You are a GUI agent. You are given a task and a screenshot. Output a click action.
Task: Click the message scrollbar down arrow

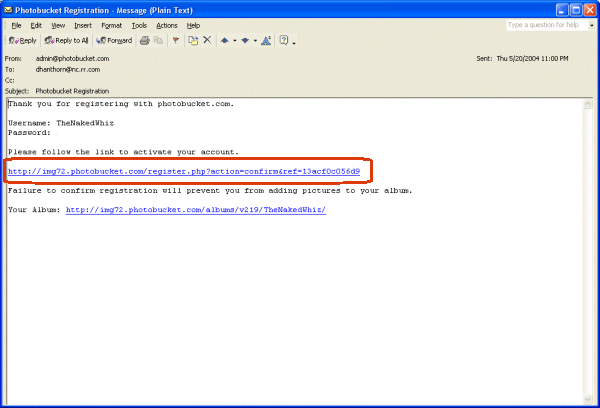[x=588, y=400]
